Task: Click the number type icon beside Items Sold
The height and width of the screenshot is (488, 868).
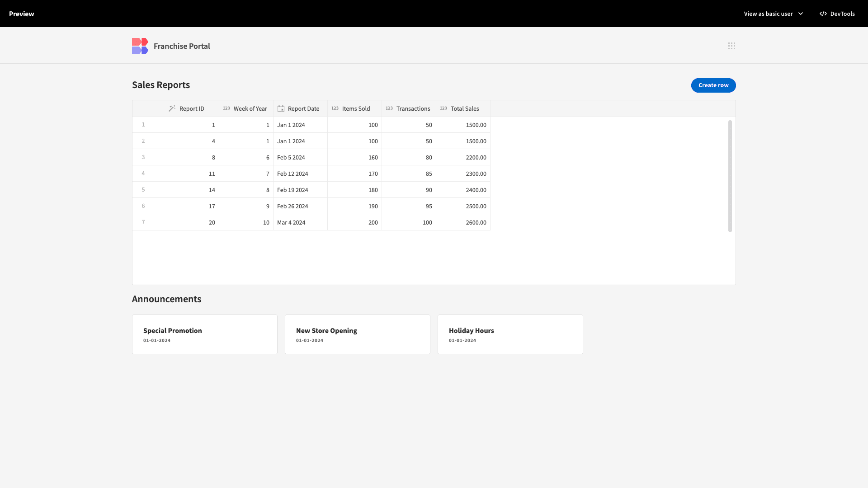Action: pos(335,108)
